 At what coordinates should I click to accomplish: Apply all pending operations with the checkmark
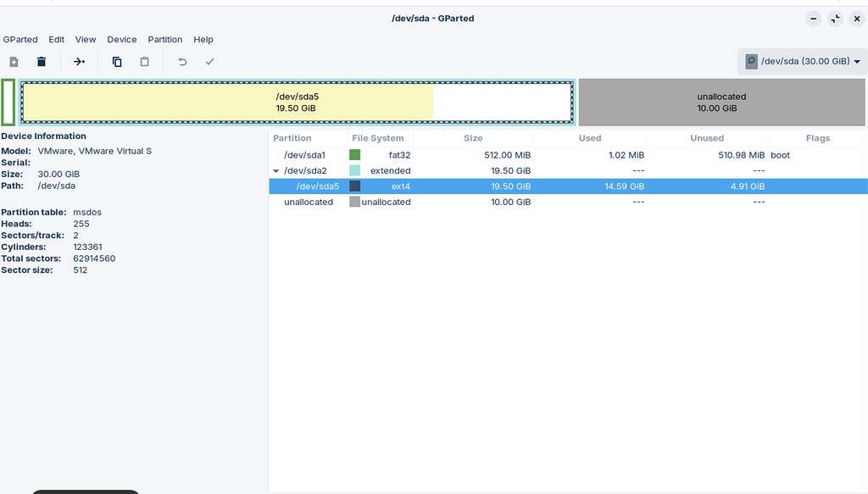click(x=209, y=61)
